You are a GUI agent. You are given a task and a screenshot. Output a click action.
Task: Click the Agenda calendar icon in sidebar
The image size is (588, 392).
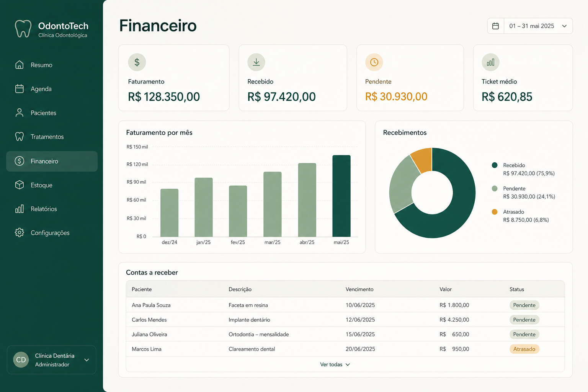click(20, 89)
